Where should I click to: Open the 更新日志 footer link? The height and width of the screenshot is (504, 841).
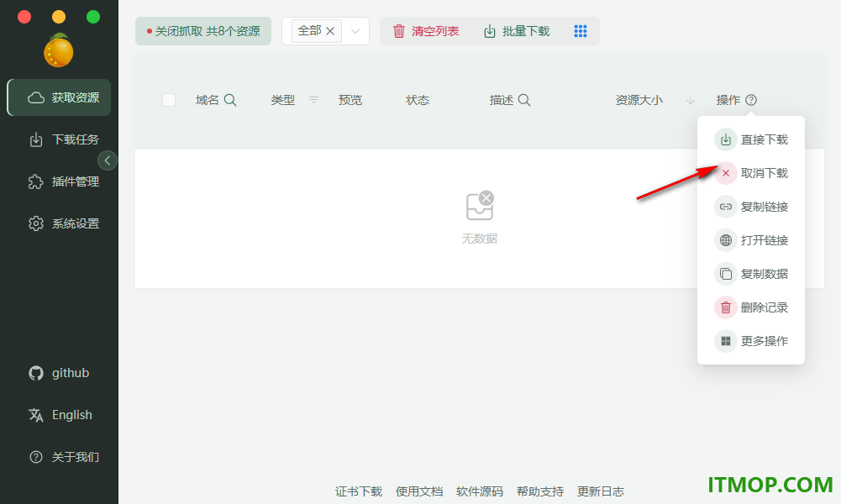click(601, 491)
